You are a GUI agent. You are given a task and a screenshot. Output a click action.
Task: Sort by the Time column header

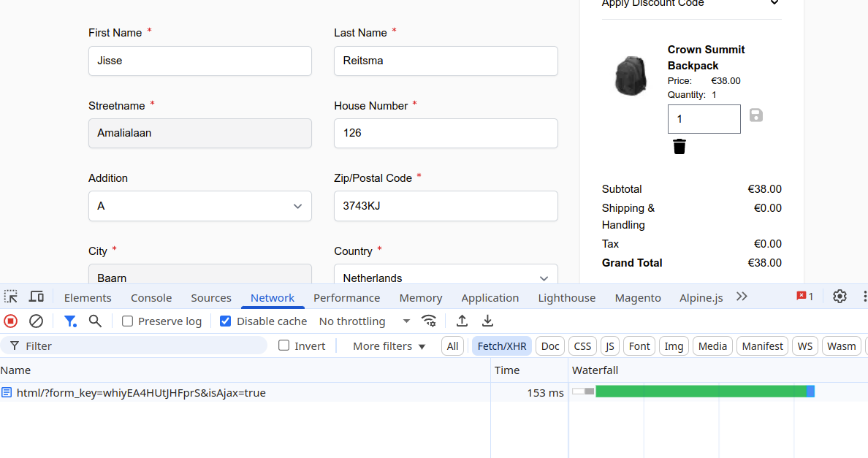coord(529,370)
